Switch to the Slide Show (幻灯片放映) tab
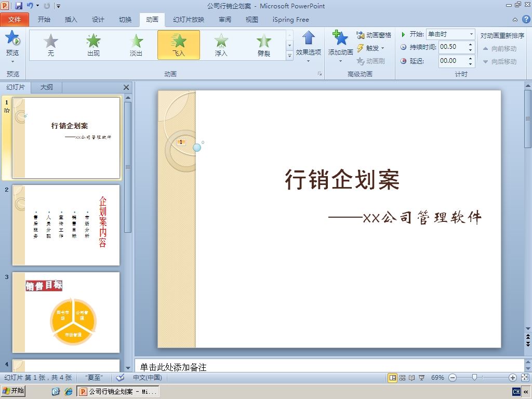 click(189, 20)
